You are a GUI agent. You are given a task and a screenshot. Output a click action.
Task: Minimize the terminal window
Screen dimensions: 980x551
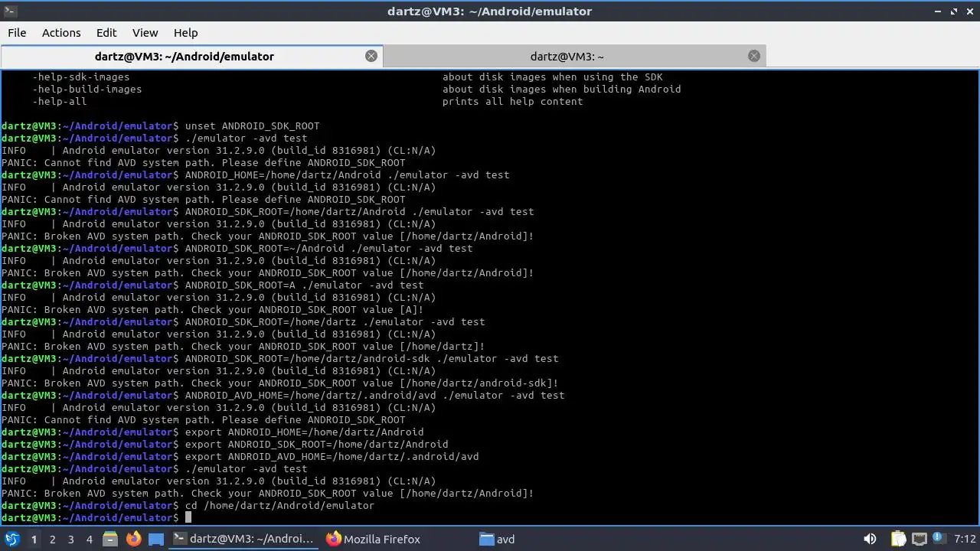[x=939, y=11]
